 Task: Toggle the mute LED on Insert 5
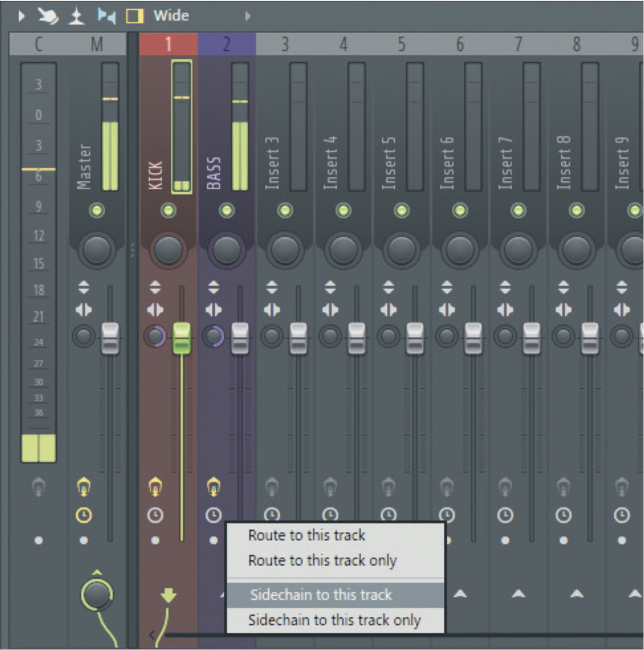click(400, 210)
